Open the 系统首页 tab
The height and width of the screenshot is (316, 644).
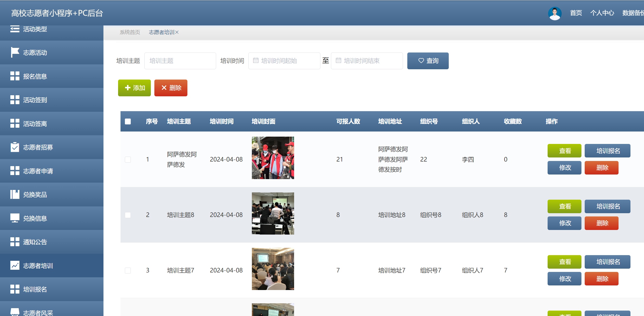pyautogui.click(x=130, y=32)
